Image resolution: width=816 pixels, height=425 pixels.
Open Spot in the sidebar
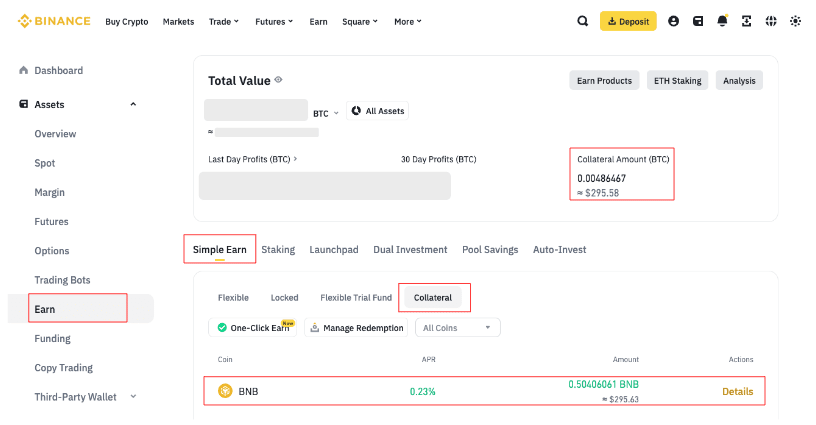pos(45,163)
